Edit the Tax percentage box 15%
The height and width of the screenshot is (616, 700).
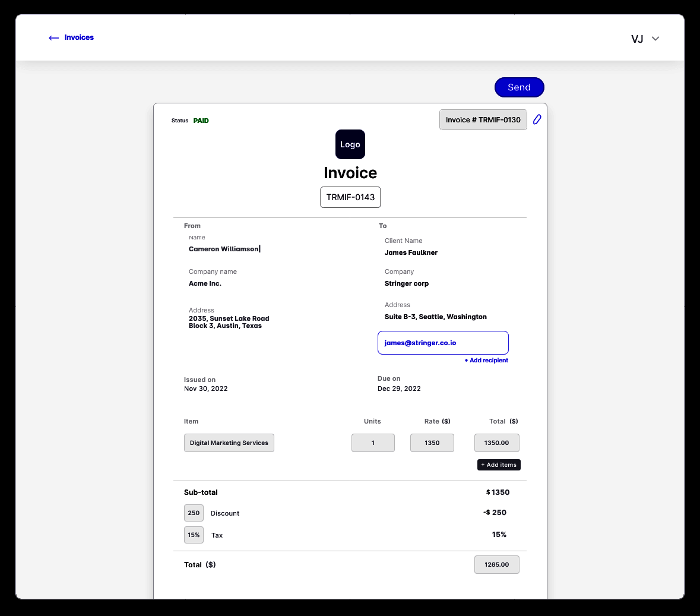pos(194,535)
